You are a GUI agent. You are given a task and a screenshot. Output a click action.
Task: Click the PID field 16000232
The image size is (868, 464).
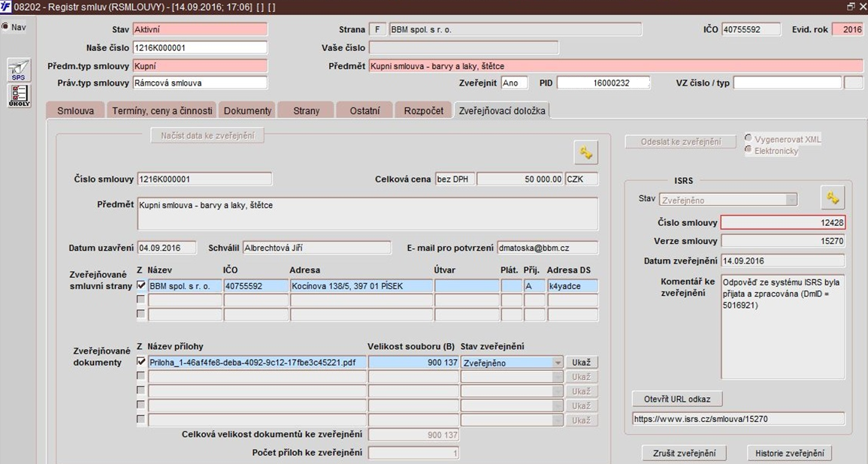(x=603, y=83)
